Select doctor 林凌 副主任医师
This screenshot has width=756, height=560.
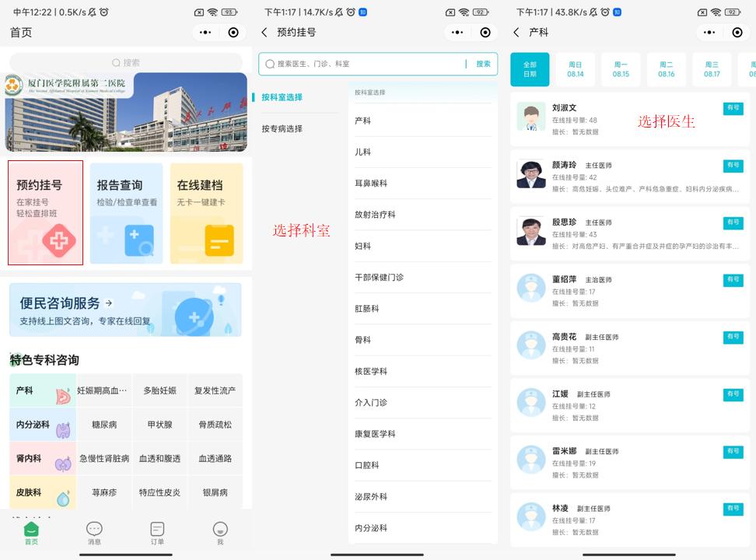[x=630, y=520]
